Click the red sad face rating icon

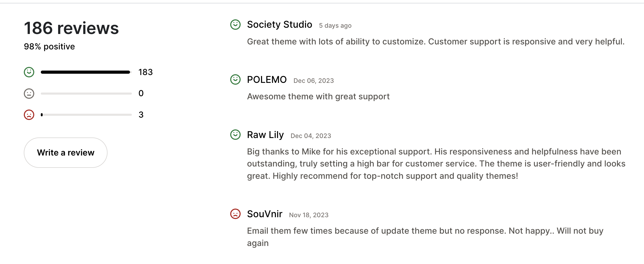29,114
